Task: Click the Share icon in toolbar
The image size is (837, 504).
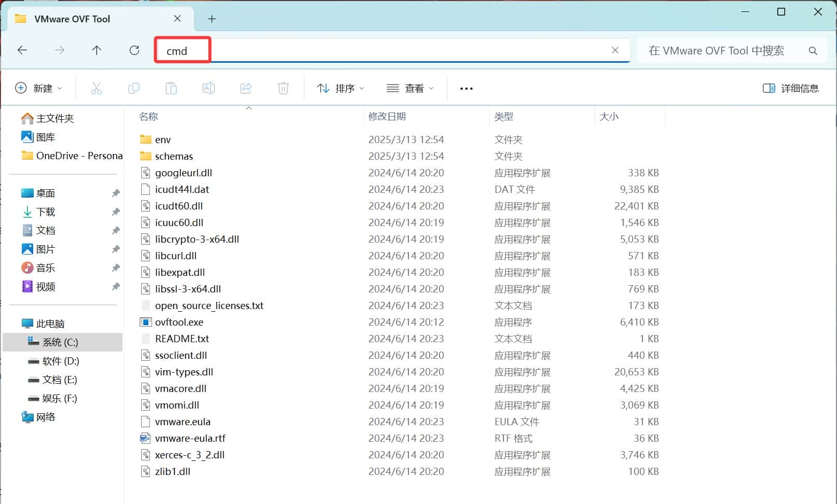Action: [246, 88]
